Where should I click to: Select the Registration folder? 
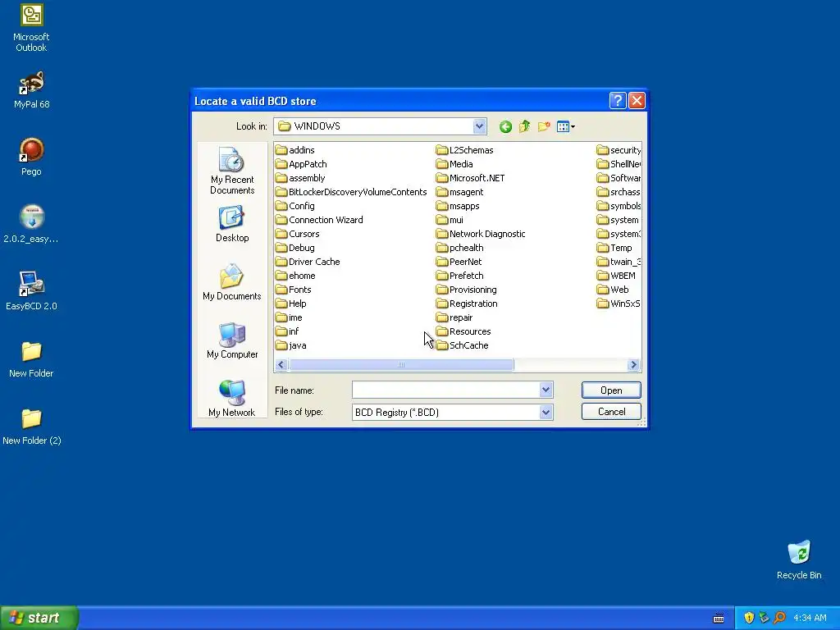pos(467,304)
